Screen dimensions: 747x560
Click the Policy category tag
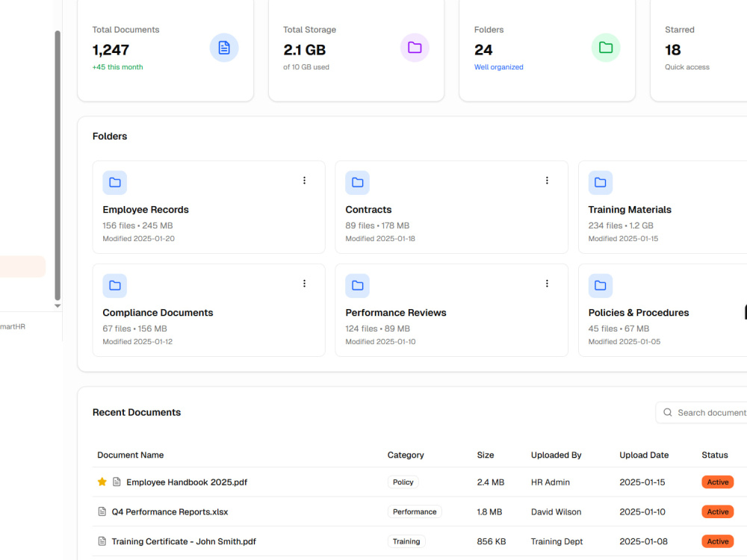403,482
